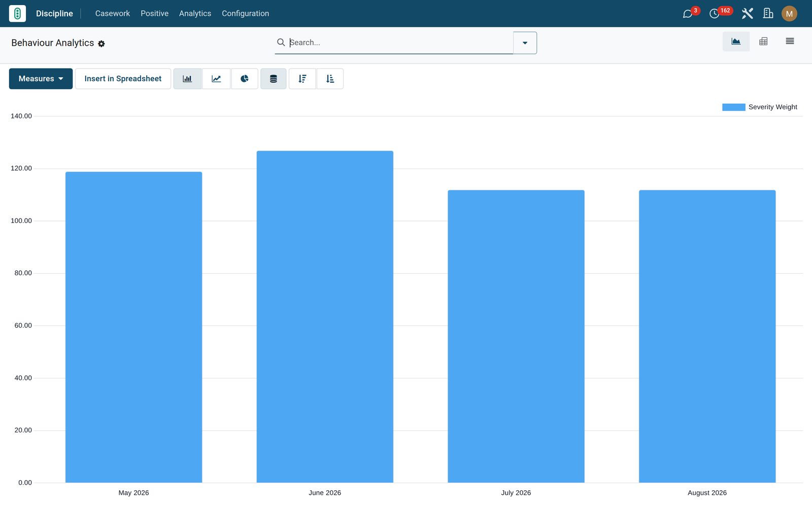Open the Casework menu

113,14
